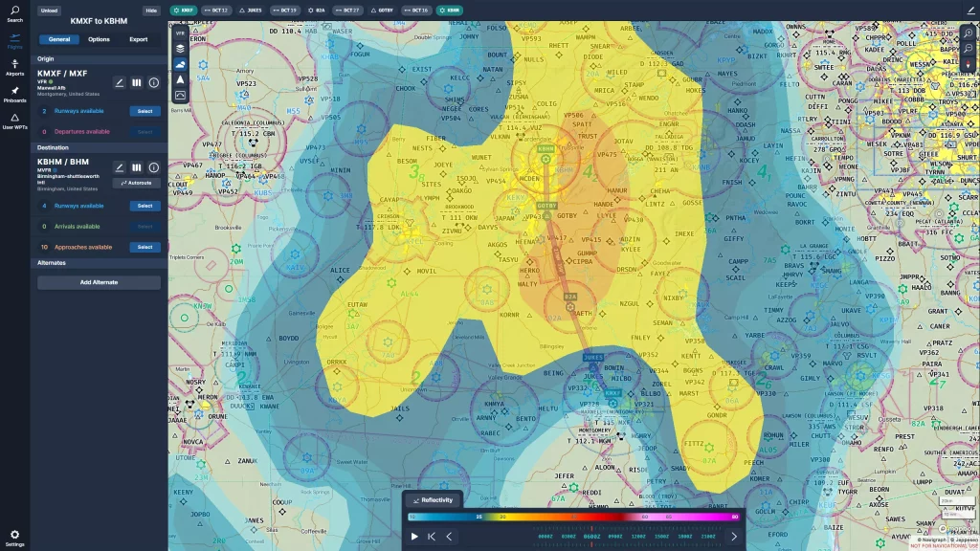Select the DCT 19 route leg chip
980x551 pixels.
coord(285,11)
